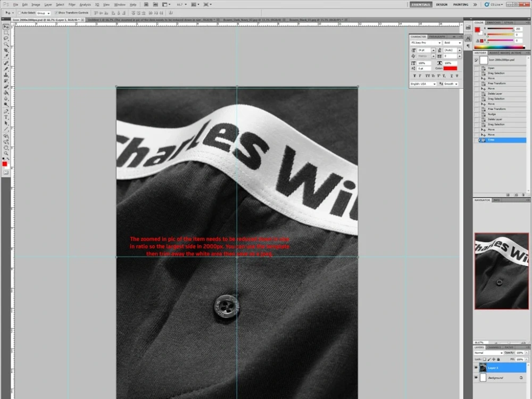Image resolution: width=532 pixels, height=399 pixels.
Task: Select the Move tool in the toolbox
Action: pos(6,27)
